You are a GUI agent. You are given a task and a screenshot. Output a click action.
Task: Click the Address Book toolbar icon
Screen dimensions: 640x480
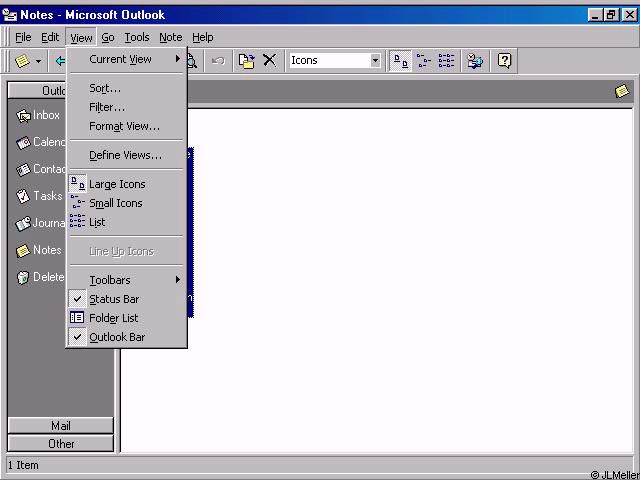pyautogui.click(x=475, y=61)
